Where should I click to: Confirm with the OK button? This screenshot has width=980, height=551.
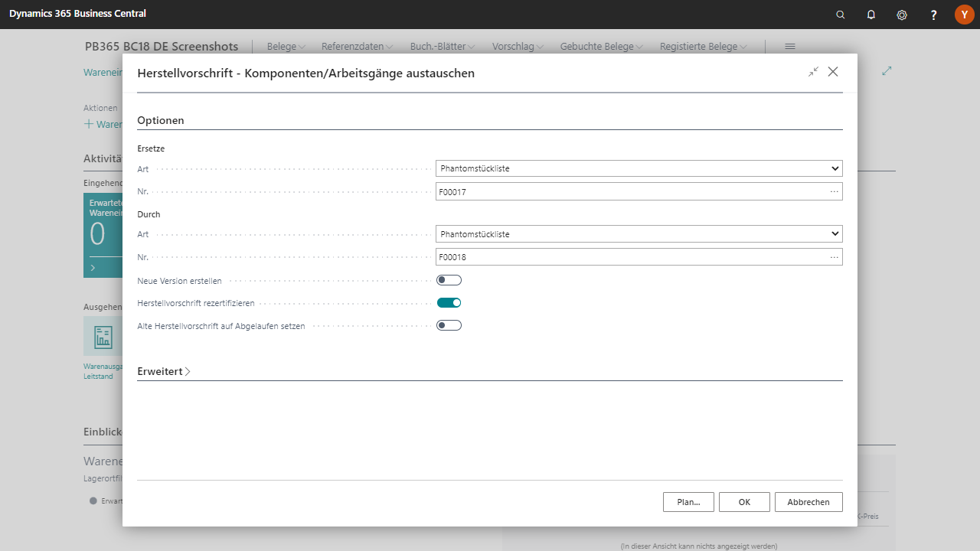744,502
